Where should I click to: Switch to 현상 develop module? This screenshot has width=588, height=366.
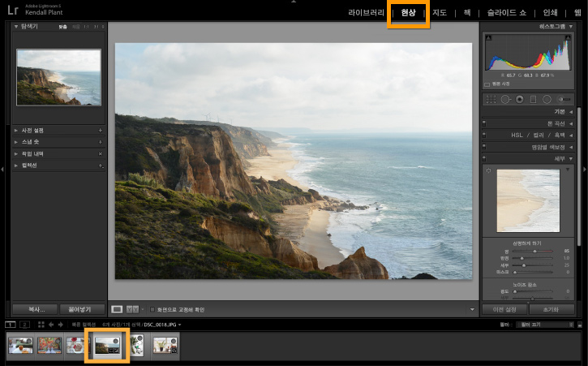(409, 12)
